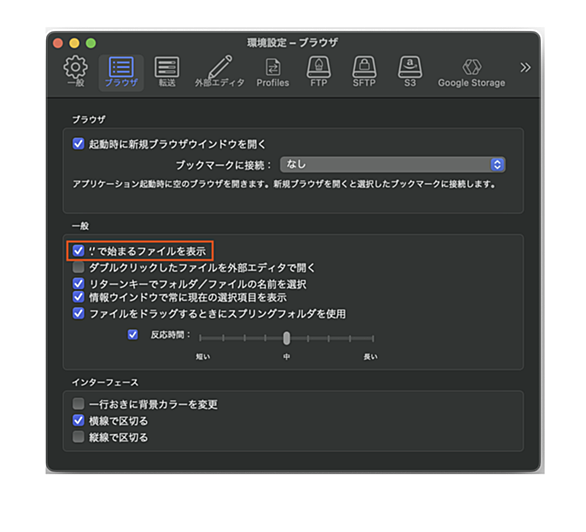Open the ブックマークに接続 dropdown showing なし
This screenshot has width=586, height=532.
[x=392, y=165]
